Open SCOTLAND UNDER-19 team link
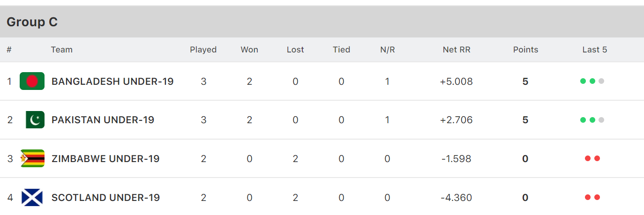Viewport: 644px width, 215px height. [x=105, y=198]
